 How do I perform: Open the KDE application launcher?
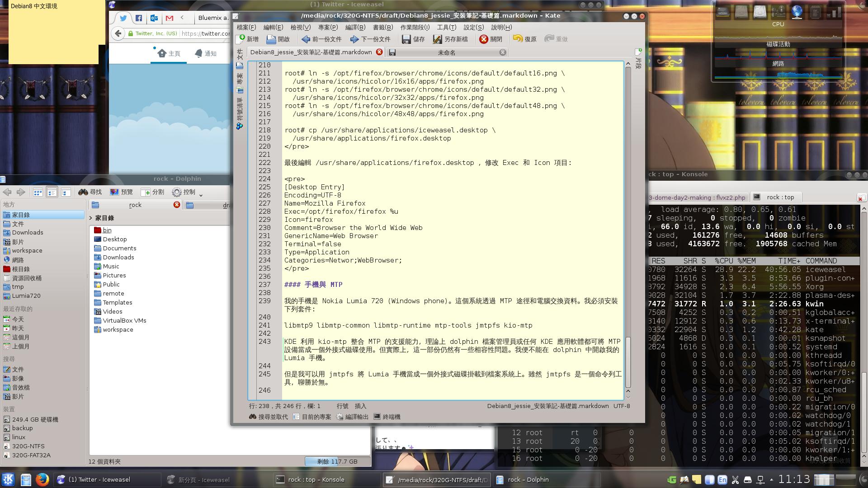(x=8, y=479)
